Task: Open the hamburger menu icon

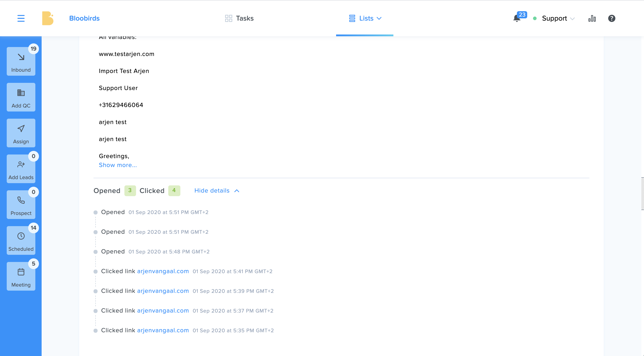Action: coord(21,18)
